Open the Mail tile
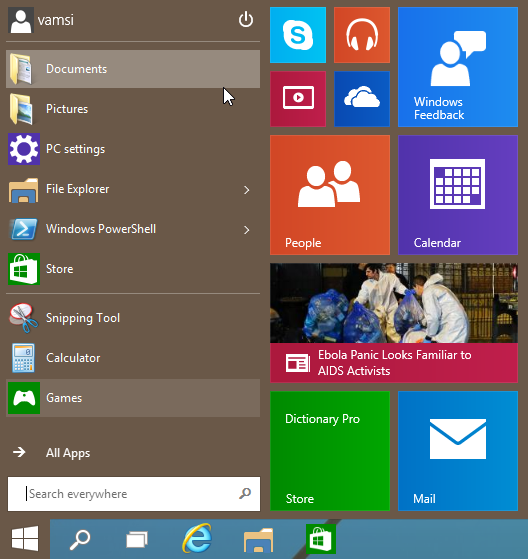Image resolution: width=528 pixels, height=559 pixels. pos(458,451)
